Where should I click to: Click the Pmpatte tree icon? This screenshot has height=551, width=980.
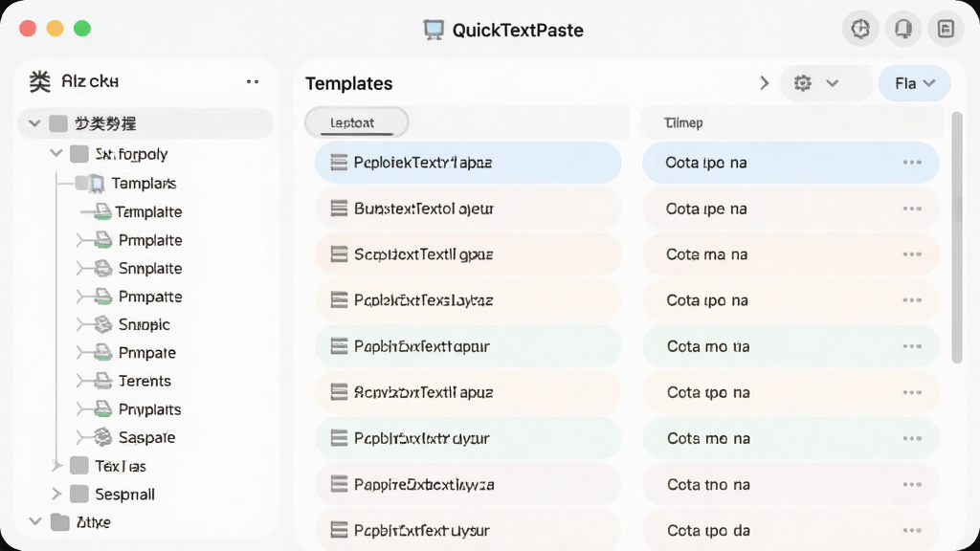point(103,297)
